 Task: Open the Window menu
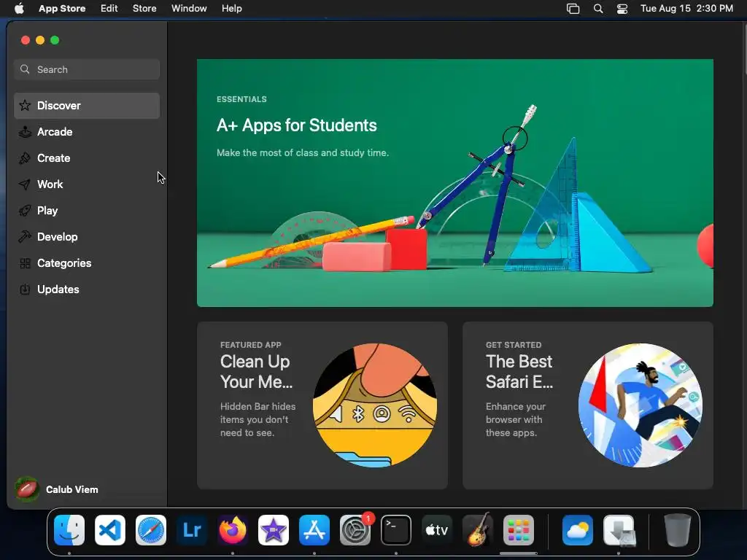[x=189, y=9]
